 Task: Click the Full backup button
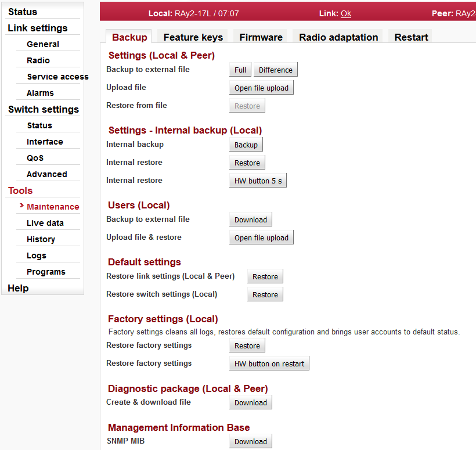pyautogui.click(x=240, y=70)
